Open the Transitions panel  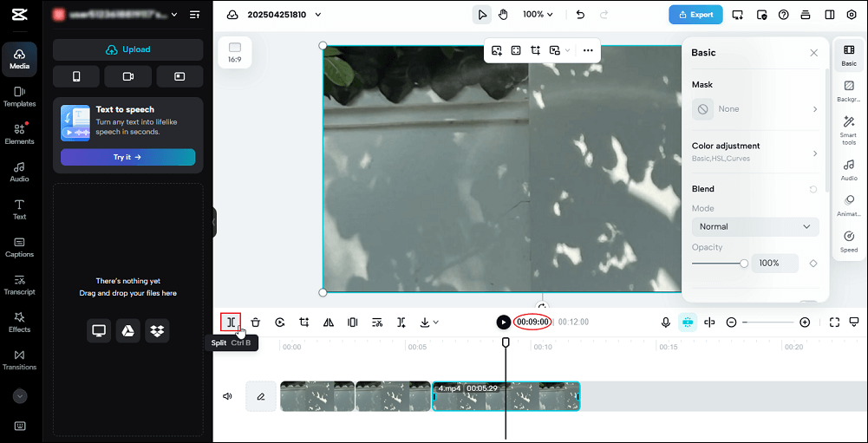(19, 360)
